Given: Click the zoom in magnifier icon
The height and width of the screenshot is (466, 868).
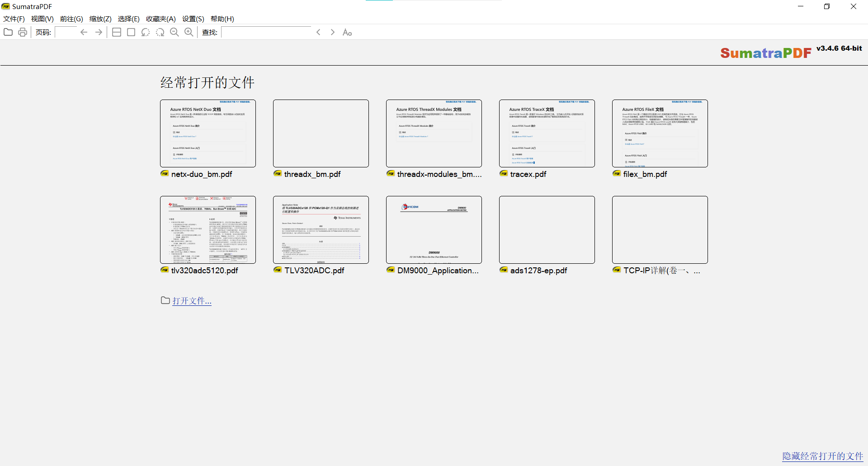Looking at the screenshot, I should (x=189, y=32).
